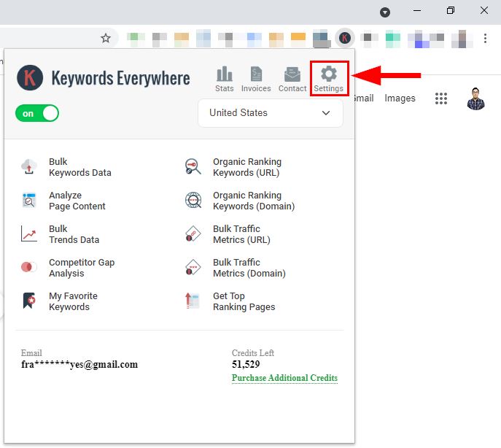Click the Organic Ranking Keywords (URL) icon

click(193, 166)
